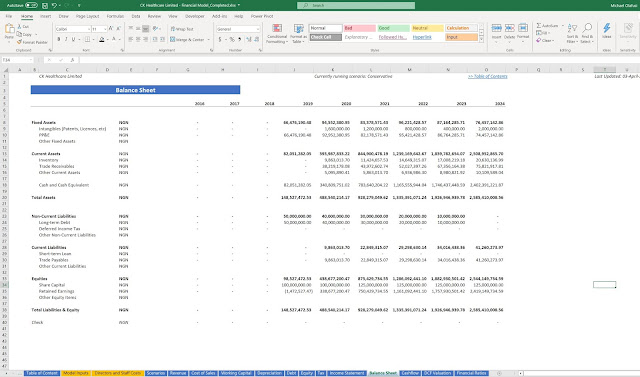Click the AutoSum sigma icon
The height and width of the screenshot is (377, 640).
coord(539,26)
